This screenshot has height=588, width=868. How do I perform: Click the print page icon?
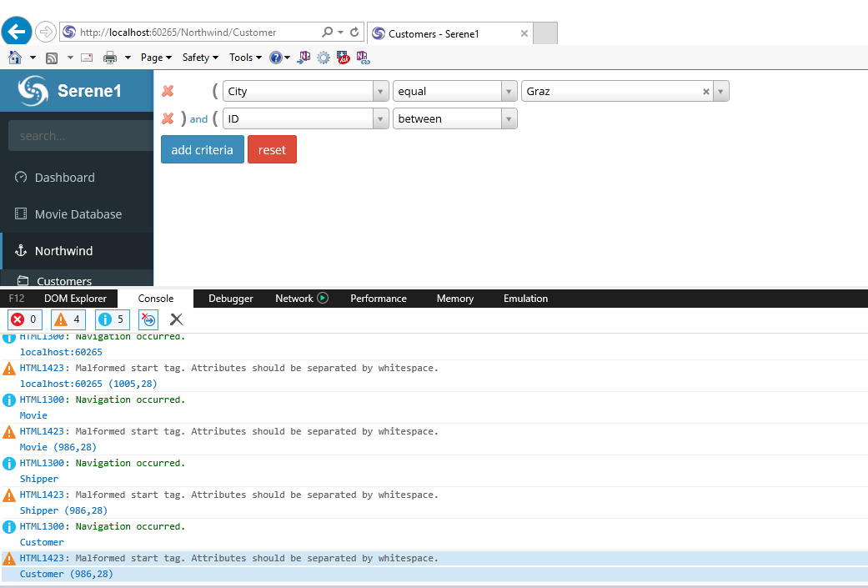(x=109, y=57)
